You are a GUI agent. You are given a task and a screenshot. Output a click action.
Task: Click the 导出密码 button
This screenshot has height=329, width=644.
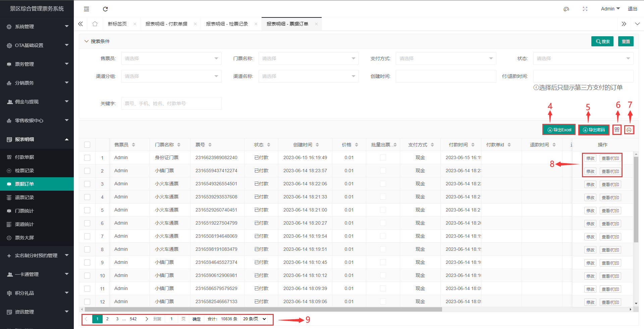(594, 130)
